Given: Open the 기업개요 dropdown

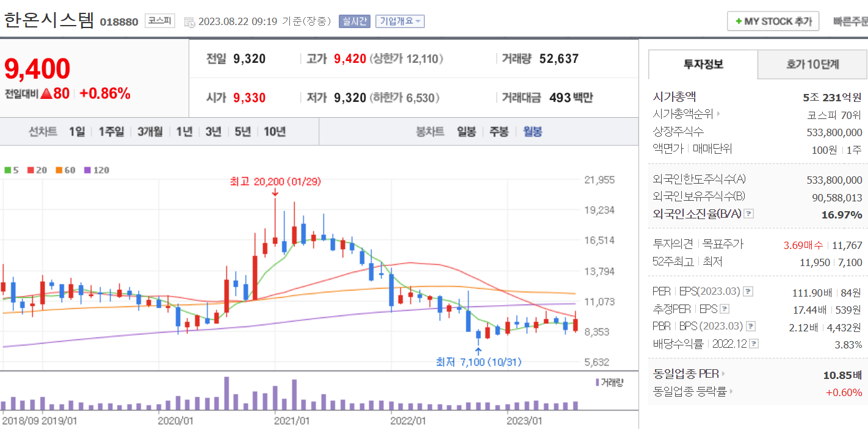Looking at the screenshot, I should coord(400,21).
